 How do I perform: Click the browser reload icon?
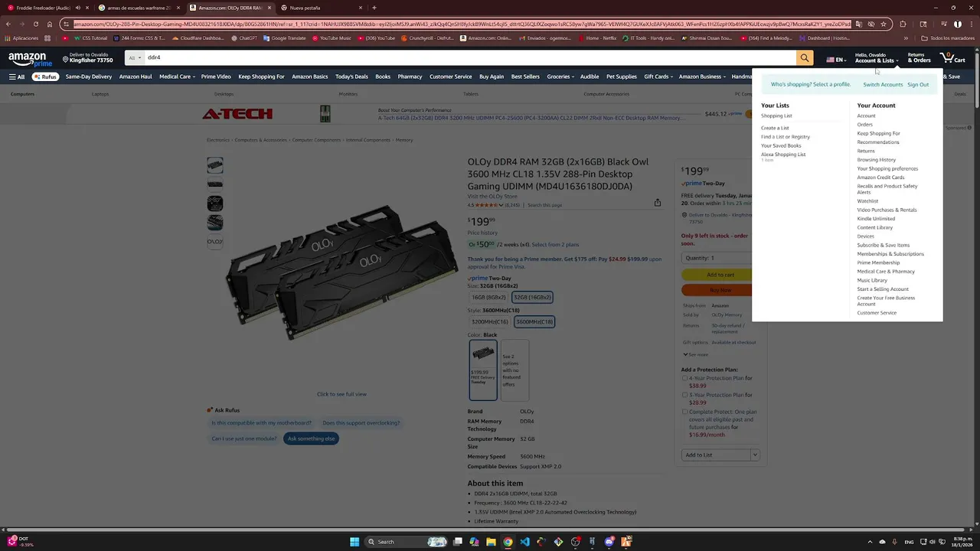(x=35, y=24)
